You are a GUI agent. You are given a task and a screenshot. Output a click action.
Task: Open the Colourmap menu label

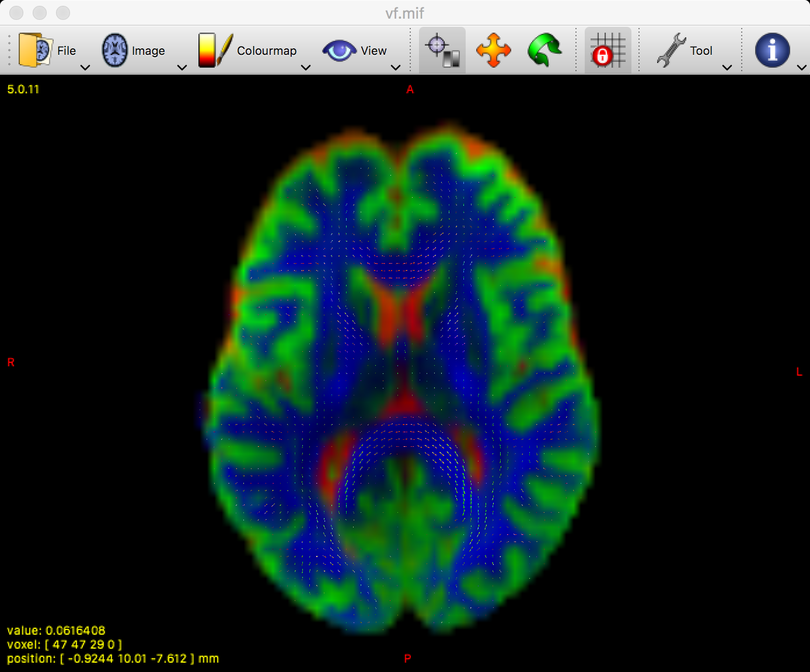(x=267, y=51)
